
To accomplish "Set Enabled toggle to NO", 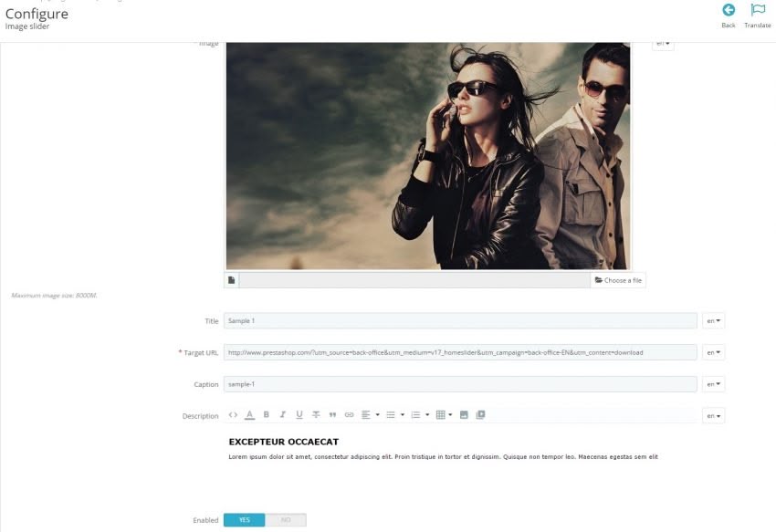I will click(x=286, y=519).
